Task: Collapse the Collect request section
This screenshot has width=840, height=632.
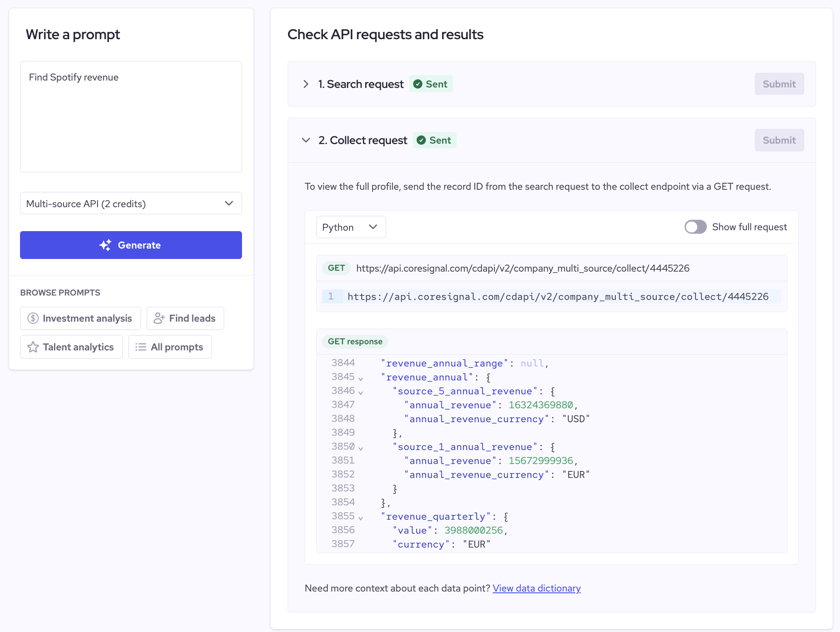Action: [306, 140]
